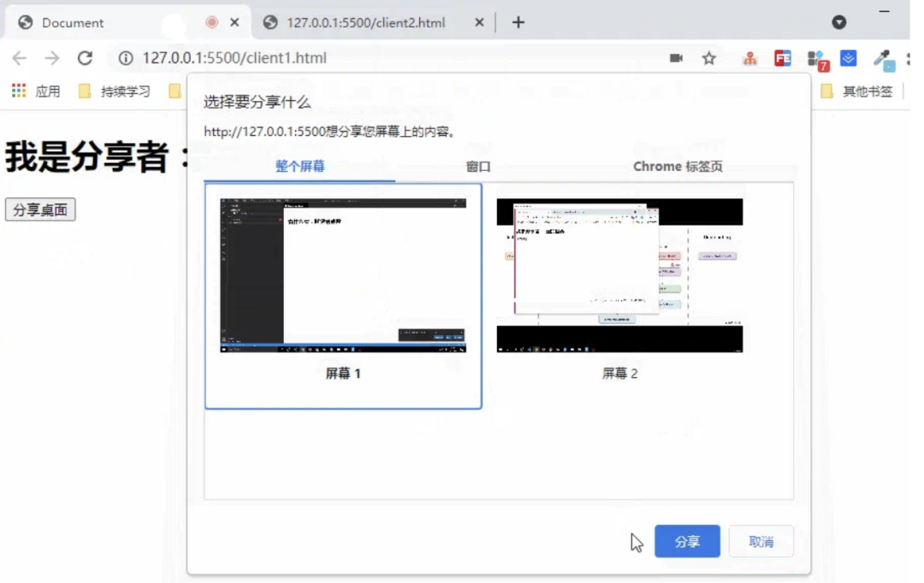This screenshot has height=583, width=924.
Task: Click the blue 分享 button
Action: click(x=687, y=541)
